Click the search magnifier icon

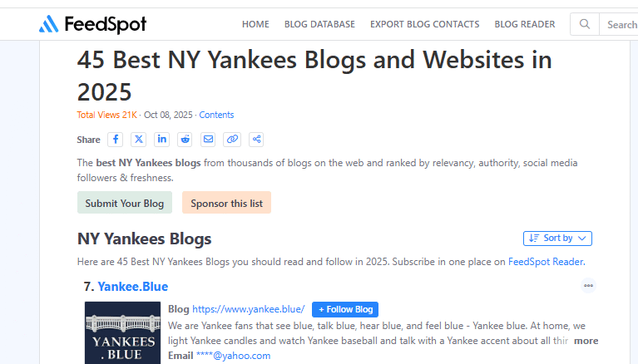pos(585,24)
